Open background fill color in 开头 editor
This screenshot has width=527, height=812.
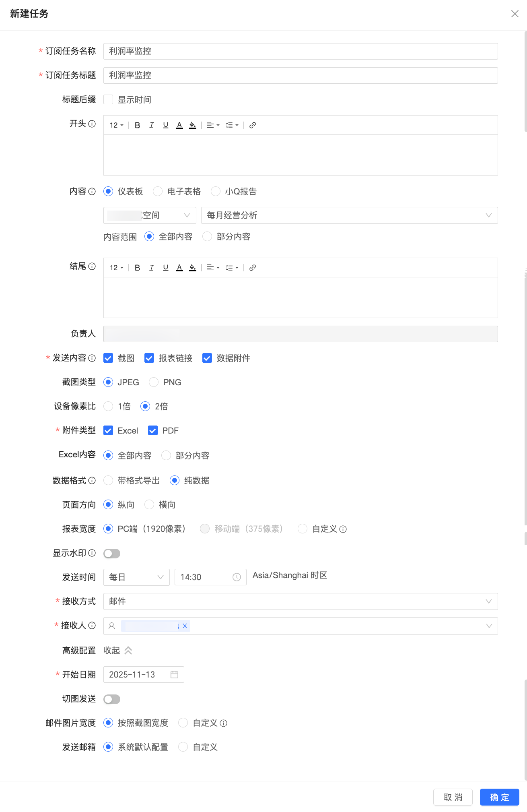pos(193,125)
